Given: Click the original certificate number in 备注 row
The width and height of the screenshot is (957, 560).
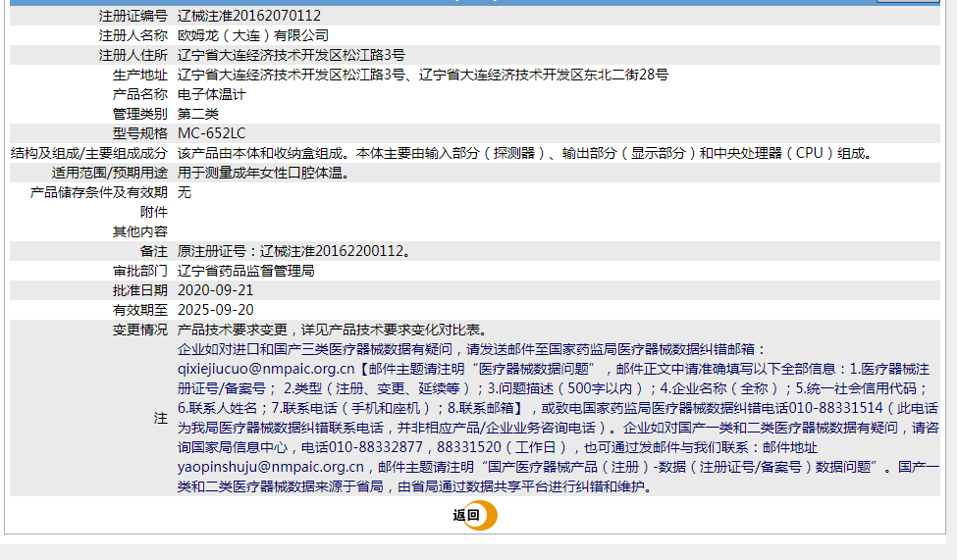Looking at the screenshot, I should pyautogui.click(x=294, y=251).
